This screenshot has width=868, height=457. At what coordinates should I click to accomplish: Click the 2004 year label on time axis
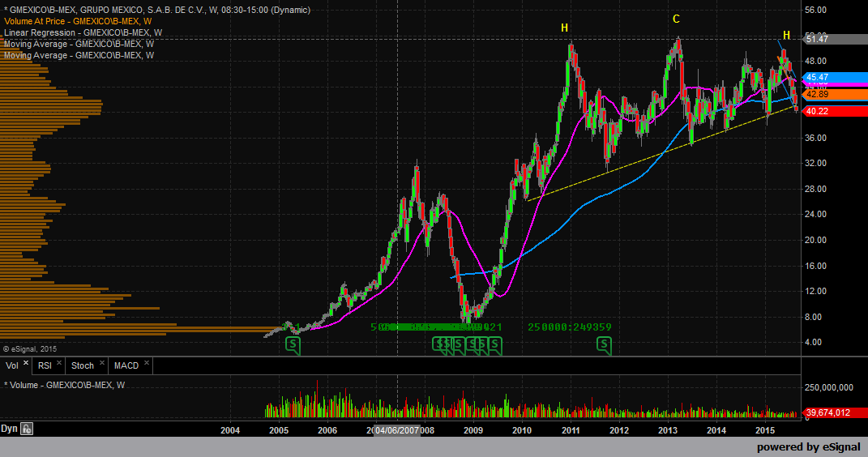pyautogui.click(x=230, y=430)
